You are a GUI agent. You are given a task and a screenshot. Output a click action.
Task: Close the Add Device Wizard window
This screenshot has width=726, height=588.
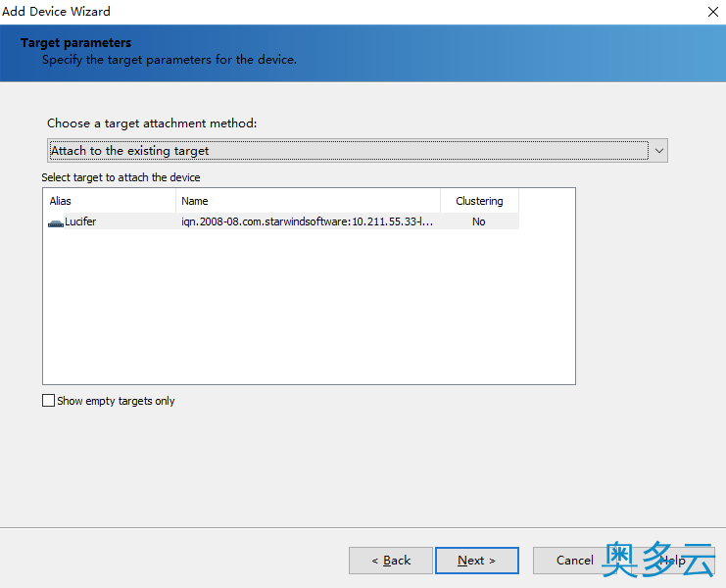713,12
